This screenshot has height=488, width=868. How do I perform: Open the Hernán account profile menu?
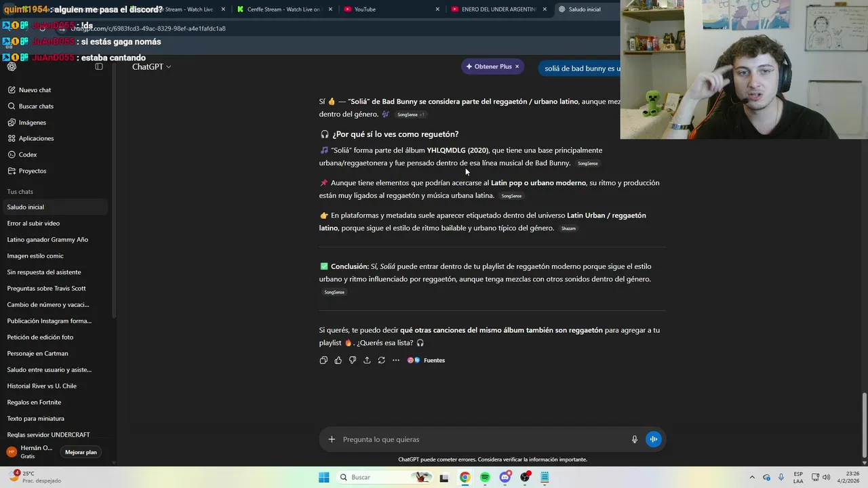(31, 452)
